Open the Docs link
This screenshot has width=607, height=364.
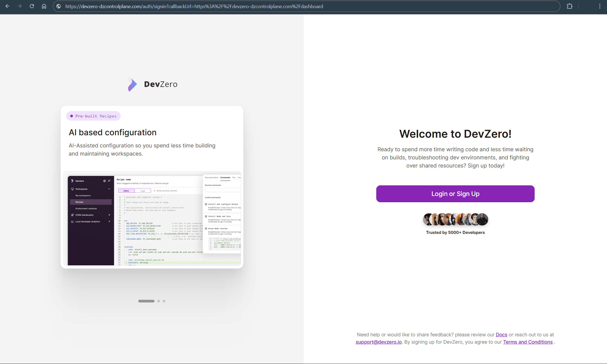coord(501,334)
